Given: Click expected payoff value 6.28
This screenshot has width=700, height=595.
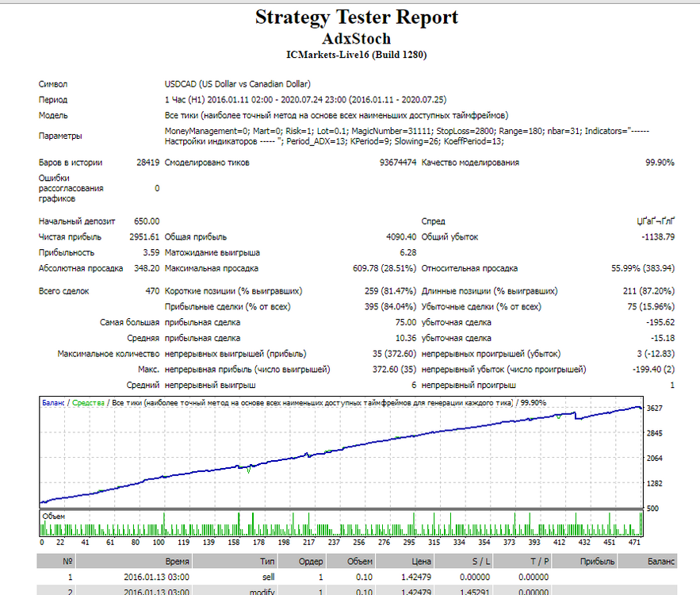Looking at the screenshot, I should (x=407, y=252).
